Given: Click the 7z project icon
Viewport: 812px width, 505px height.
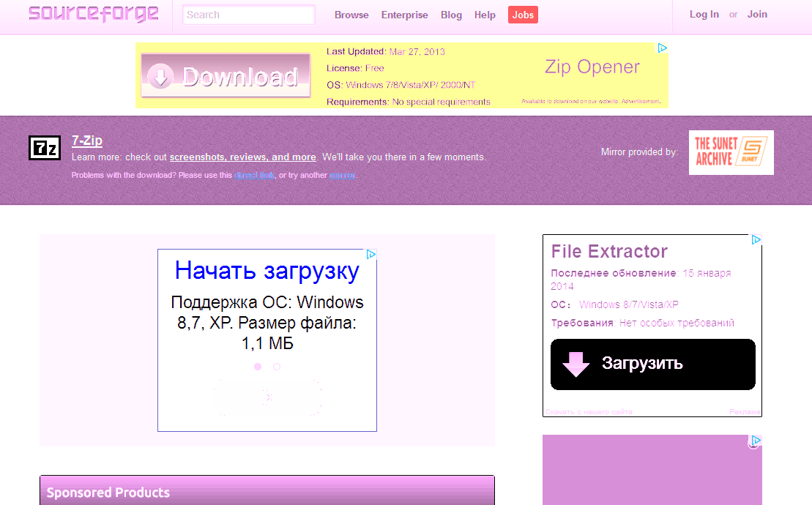Looking at the screenshot, I should [44, 148].
